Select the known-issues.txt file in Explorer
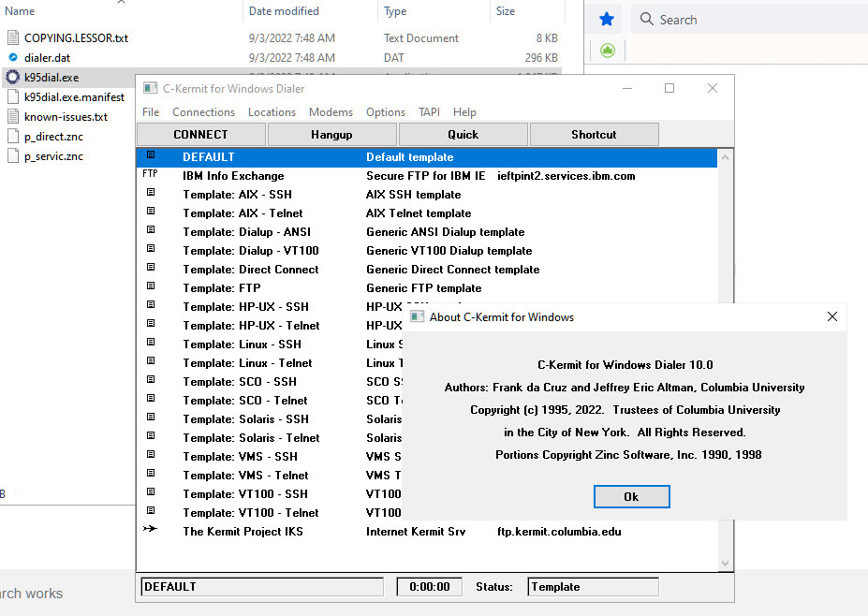The image size is (868, 616). tap(66, 117)
